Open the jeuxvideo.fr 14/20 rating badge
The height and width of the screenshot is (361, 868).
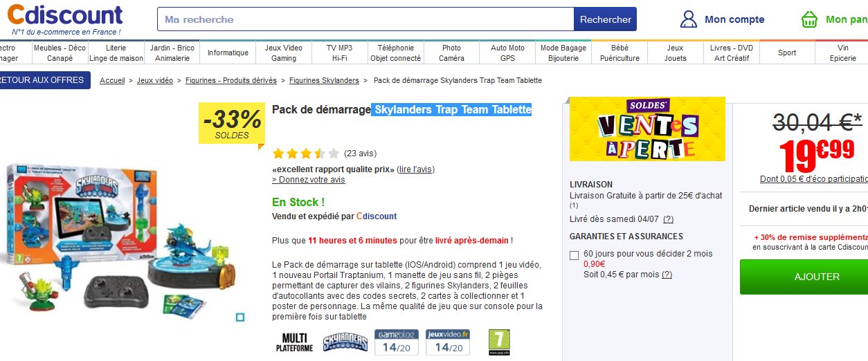click(448, 342)
